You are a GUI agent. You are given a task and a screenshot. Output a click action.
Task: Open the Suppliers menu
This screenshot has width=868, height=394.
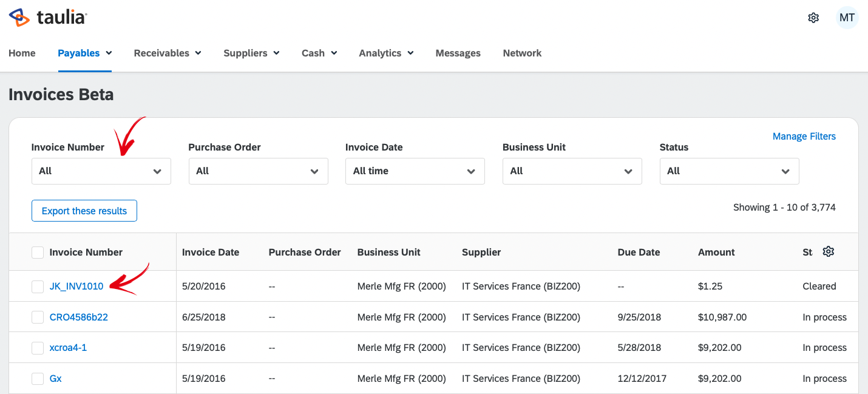[x=251, y=53]
